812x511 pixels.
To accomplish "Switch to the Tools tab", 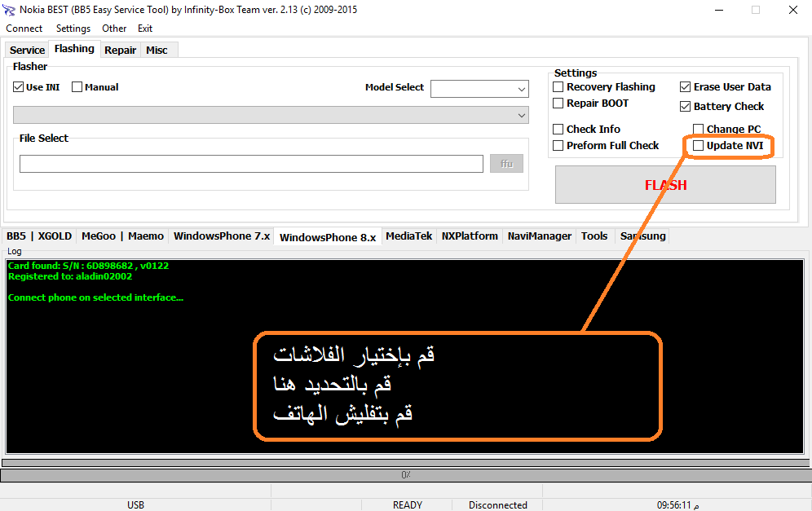I will tap(594, 236).
